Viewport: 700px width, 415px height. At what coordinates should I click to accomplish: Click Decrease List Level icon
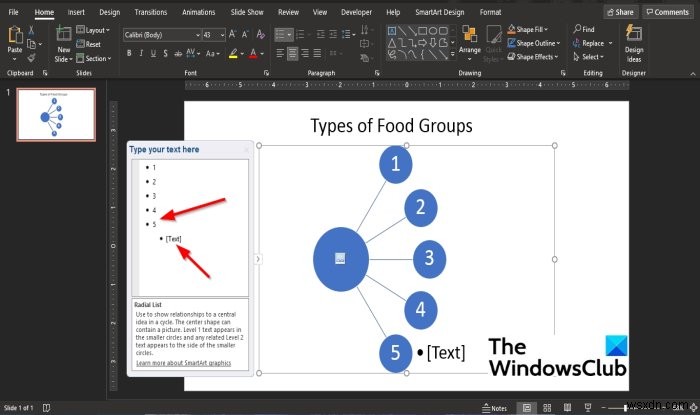click(321, 34)
